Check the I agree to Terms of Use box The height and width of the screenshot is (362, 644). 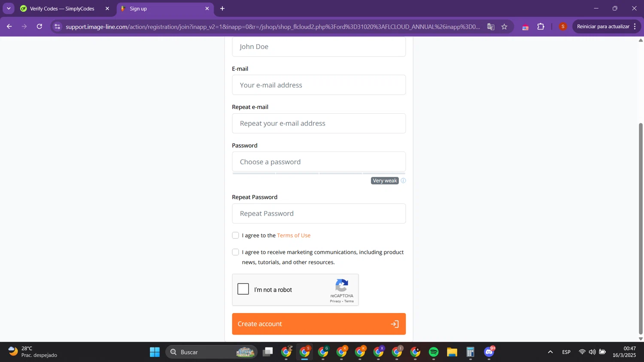point(235,235)
